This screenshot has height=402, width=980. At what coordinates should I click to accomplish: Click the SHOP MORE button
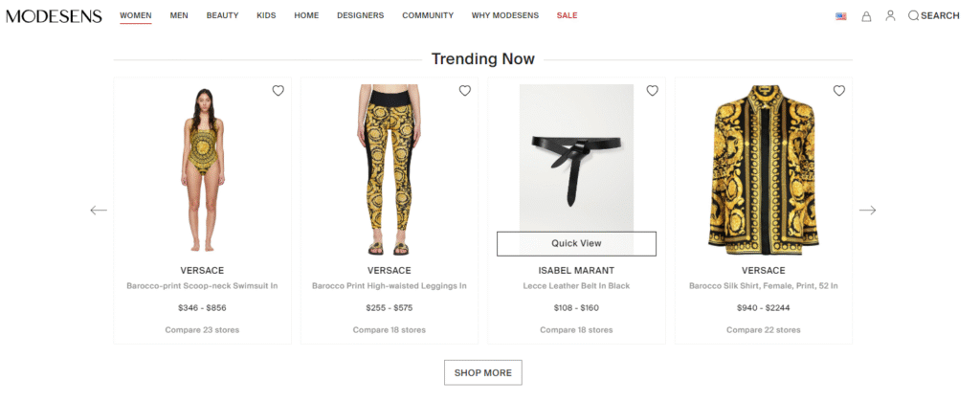click(483, 372)
